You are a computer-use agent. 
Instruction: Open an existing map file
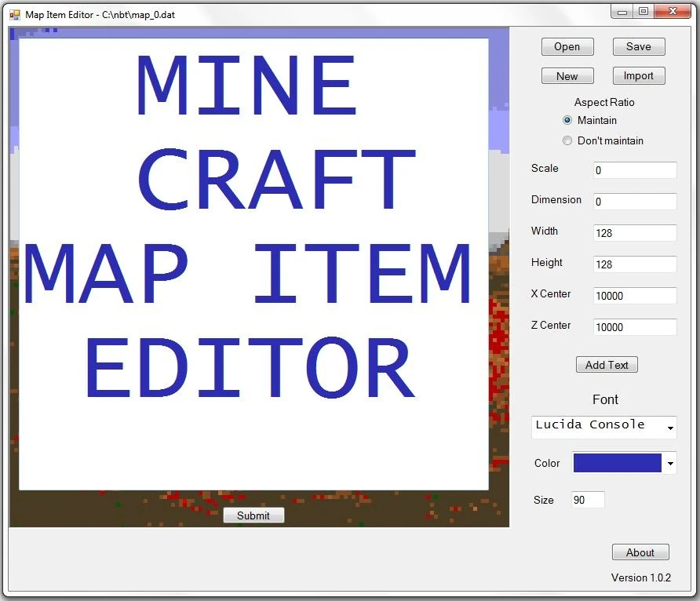[567, 46]
